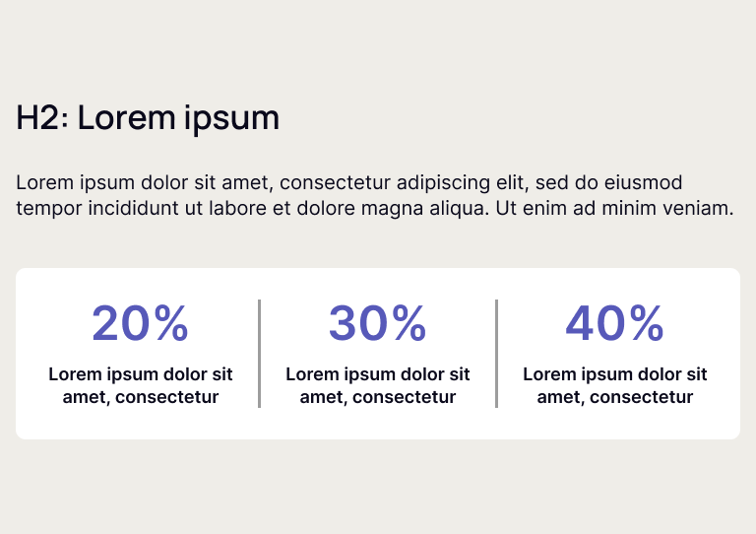Click "Lorem ipsum dolor sit" under the 30% figure
This screenshot has width=756, height=534.
[378, 374]
